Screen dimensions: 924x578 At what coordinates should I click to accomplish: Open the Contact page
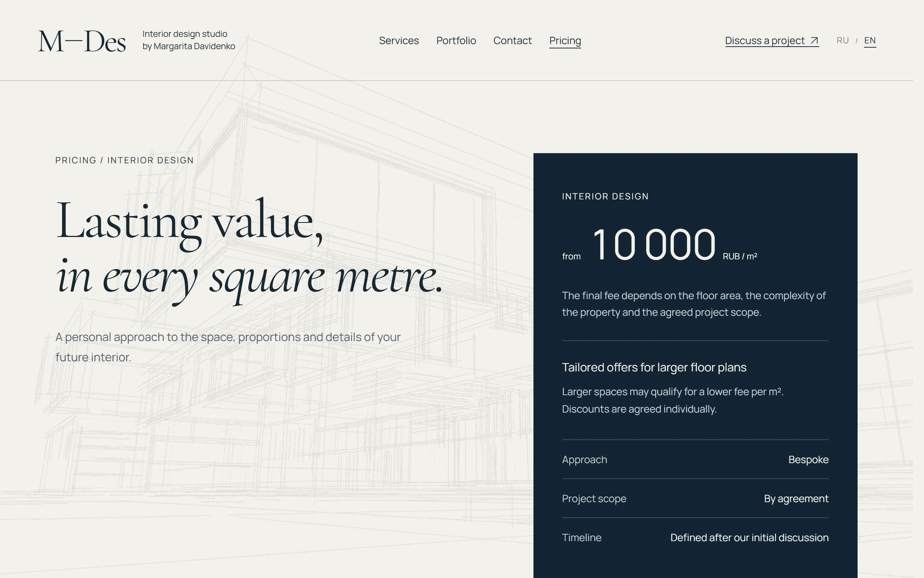512,41
